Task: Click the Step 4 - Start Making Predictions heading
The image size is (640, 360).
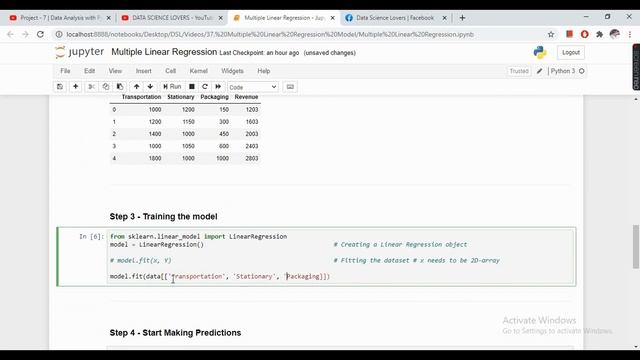Action: coord(175,333)
